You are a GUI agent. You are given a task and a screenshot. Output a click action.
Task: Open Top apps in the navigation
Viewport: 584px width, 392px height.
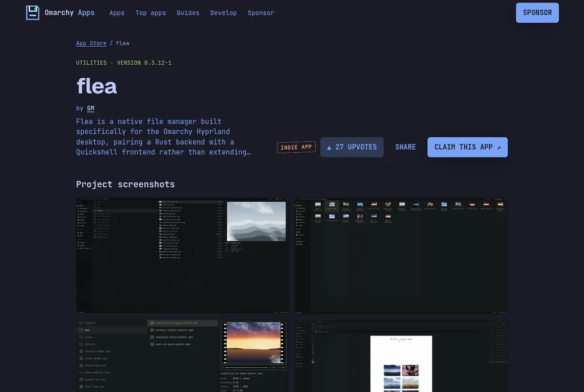tap(151, 13)
